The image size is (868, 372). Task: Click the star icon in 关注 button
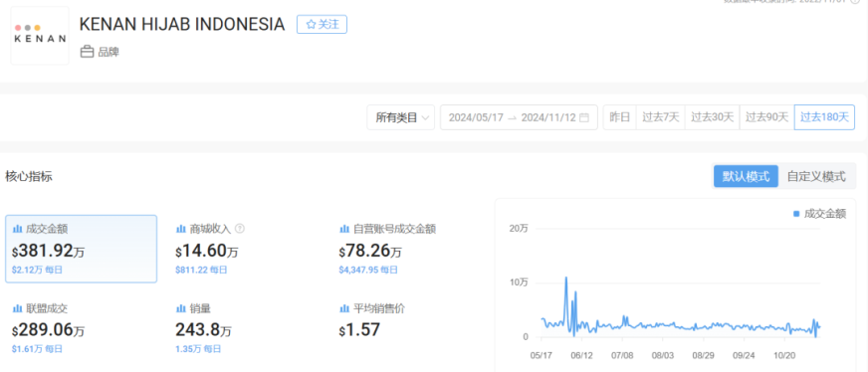tap(311, 24)
